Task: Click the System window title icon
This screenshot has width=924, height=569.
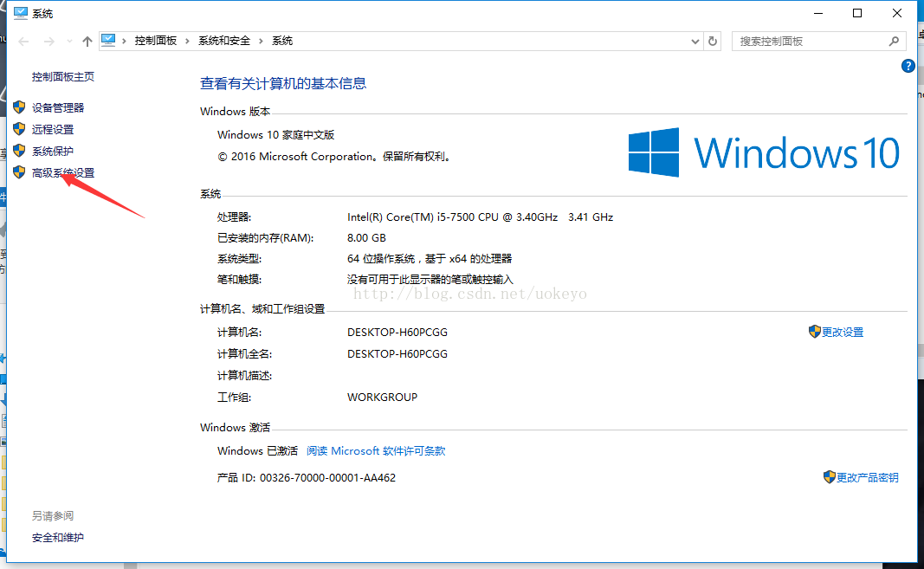Action: coord(21,13)
